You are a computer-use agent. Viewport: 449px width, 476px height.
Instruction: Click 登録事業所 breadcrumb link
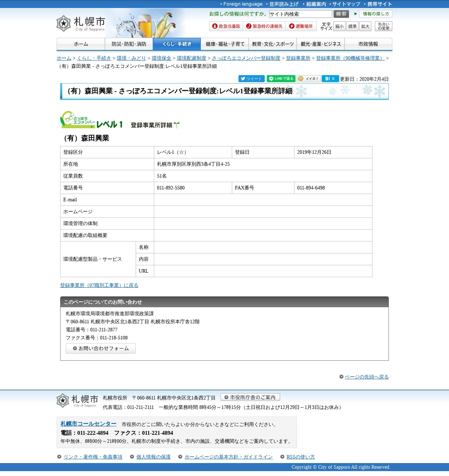click(x=298, y=58)
